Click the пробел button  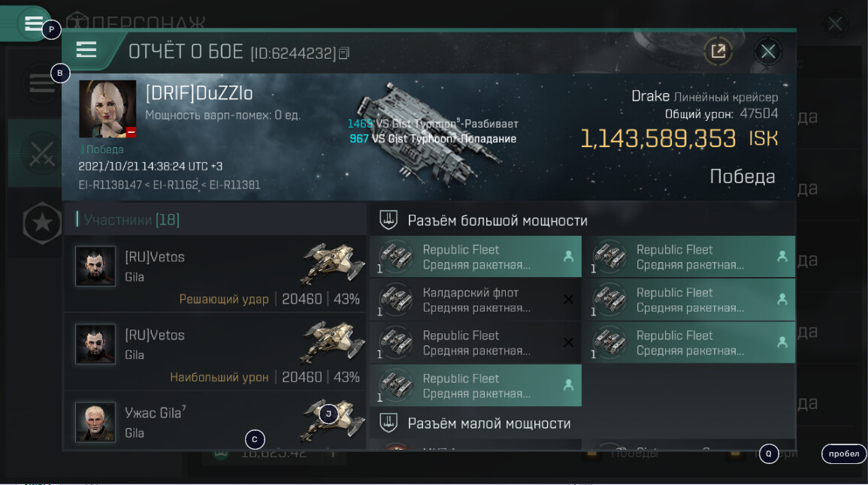(x=844, y=453)
